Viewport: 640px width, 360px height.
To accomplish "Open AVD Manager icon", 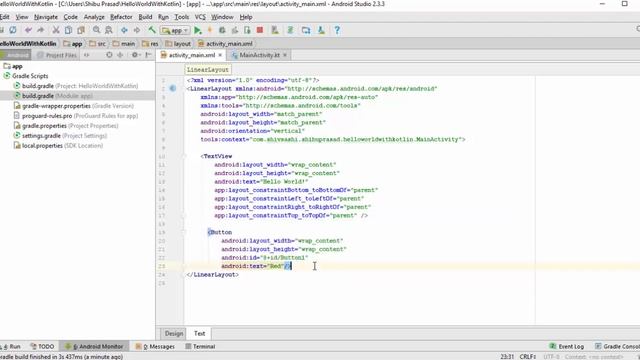I will [x=275, y=30].
